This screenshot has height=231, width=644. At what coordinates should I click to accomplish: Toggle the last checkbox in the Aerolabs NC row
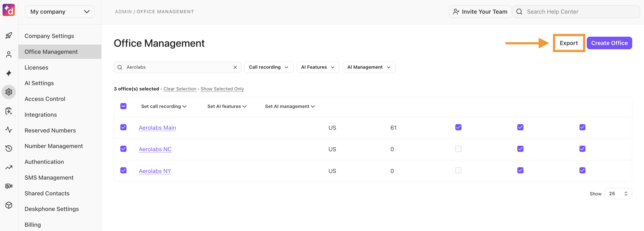click(582, 149)
